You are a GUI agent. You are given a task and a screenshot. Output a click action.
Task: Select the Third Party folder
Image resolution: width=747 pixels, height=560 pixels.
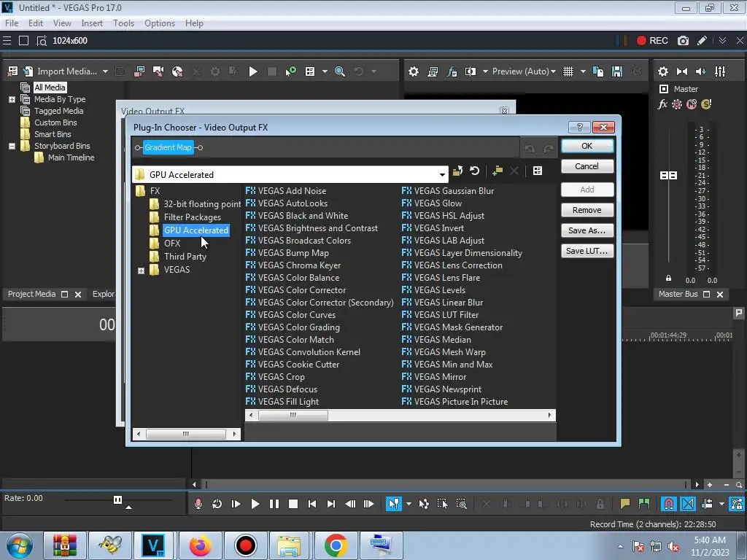tap(185, 257)
